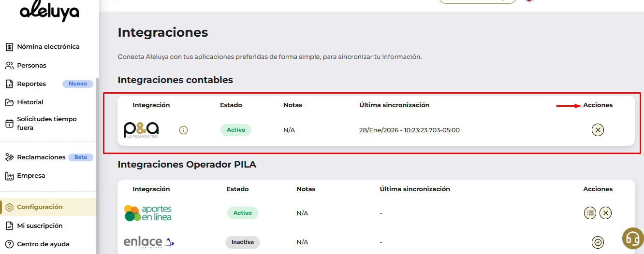Click the P&A integration info icon

click(x=183, y=130)
